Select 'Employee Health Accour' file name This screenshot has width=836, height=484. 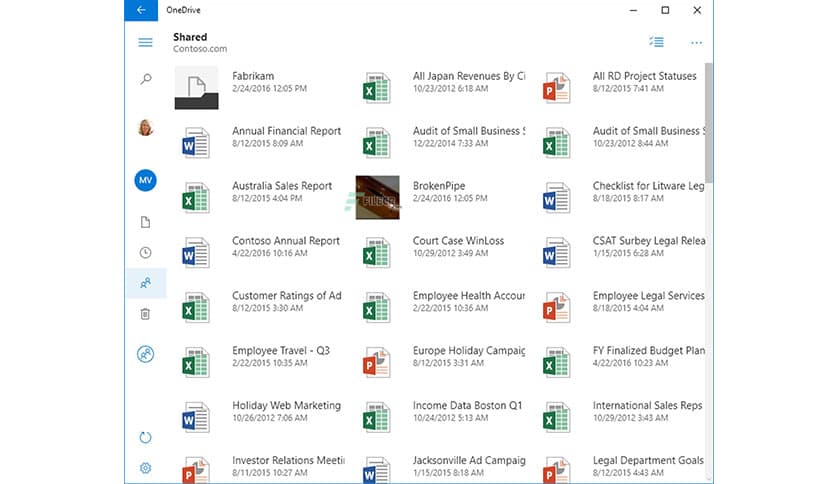pos(469,296)
